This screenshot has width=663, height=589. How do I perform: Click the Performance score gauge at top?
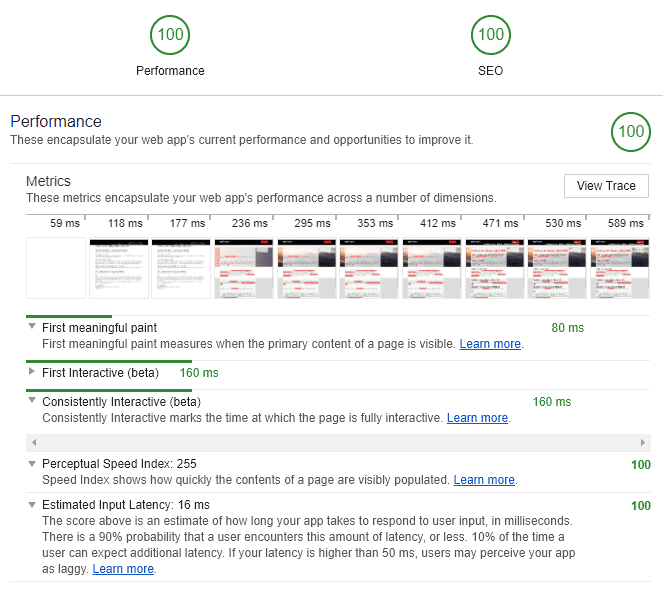(170, 35)
